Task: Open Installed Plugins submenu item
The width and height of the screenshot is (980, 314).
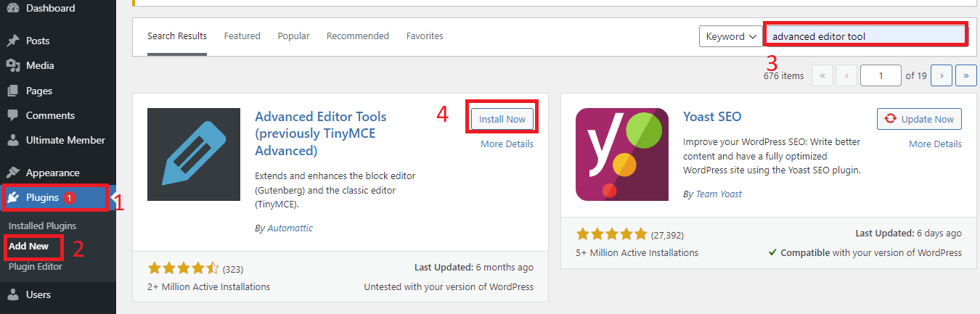Action: tap(42, 226)
